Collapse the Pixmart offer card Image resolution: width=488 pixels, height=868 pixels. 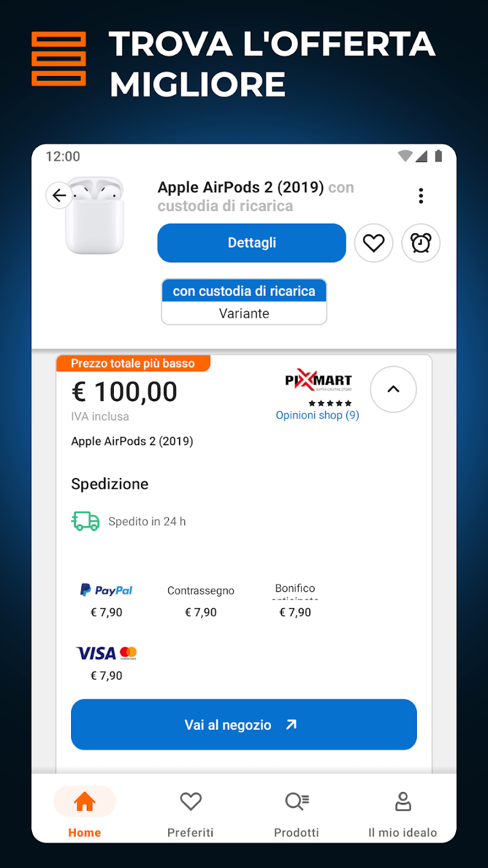[393, 389]
